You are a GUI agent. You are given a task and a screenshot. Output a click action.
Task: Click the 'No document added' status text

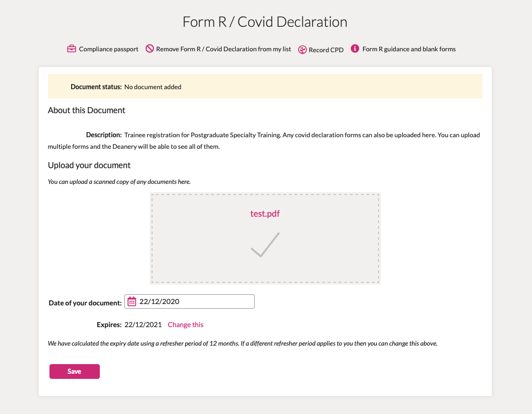pos(153,87)
